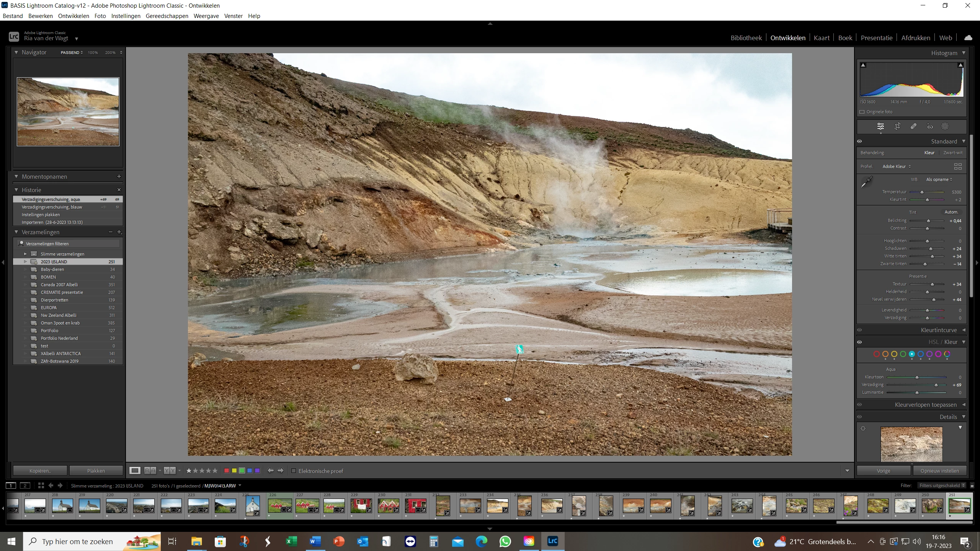
Task: Select the Healing brush tool icon
Action: tap(913, 126)
